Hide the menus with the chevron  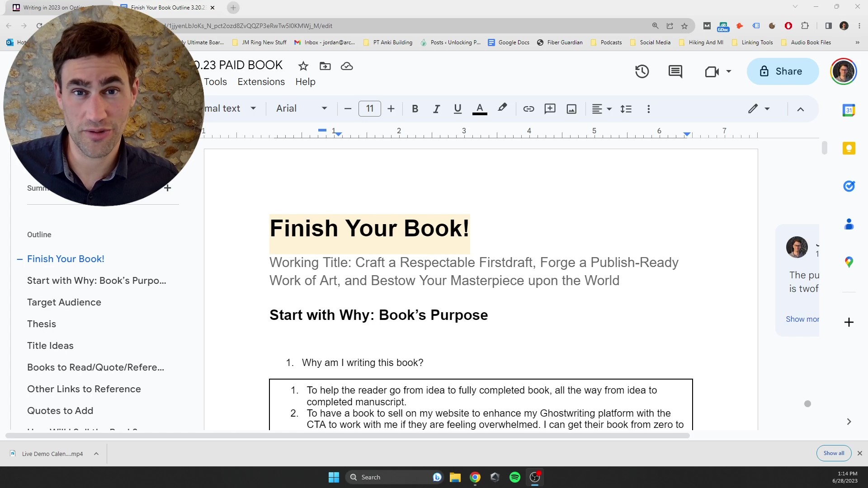pos(801,109)
